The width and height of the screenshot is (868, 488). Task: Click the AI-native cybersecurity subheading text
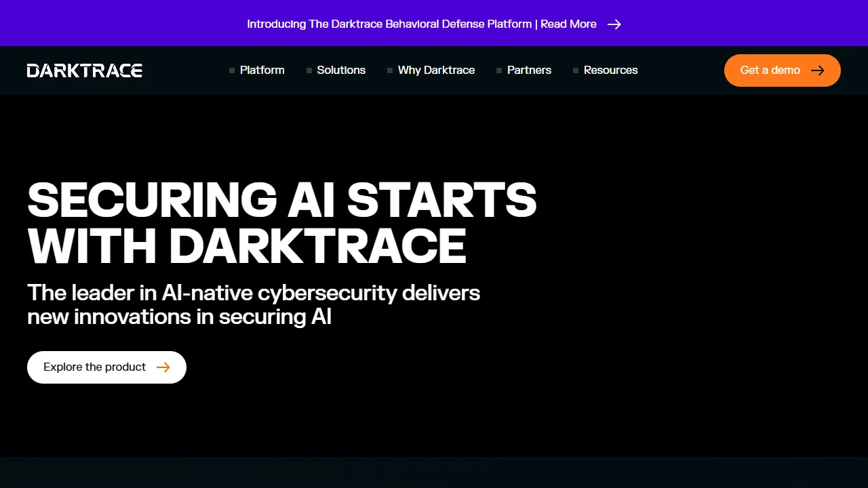[x=254, y=304]
